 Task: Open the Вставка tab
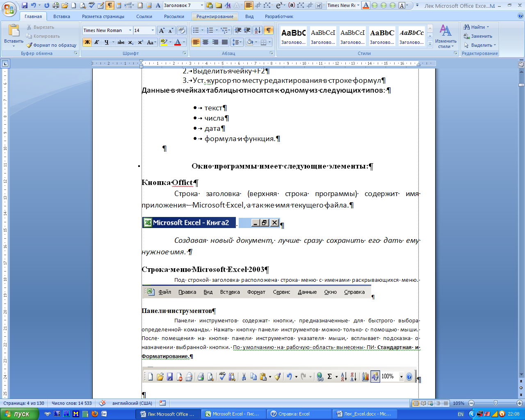pyautogui.click(x=62, y=16)
